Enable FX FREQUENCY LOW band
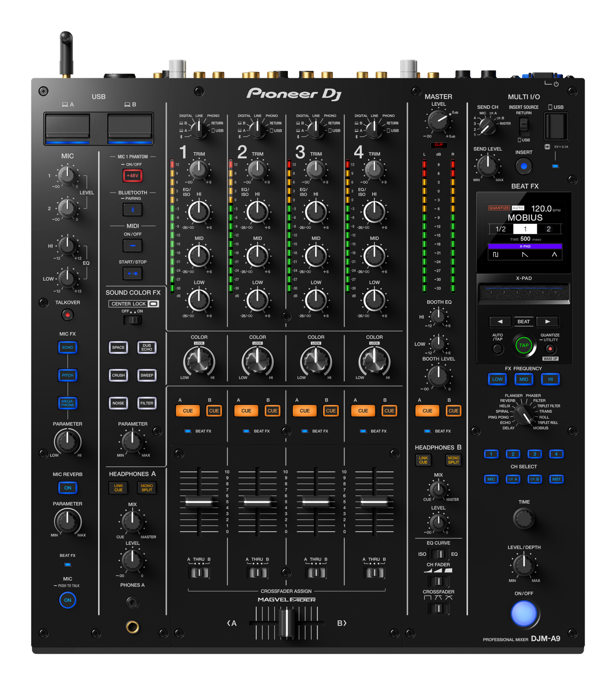Viewport: 616px width, 685px height. tap(497, 379)
